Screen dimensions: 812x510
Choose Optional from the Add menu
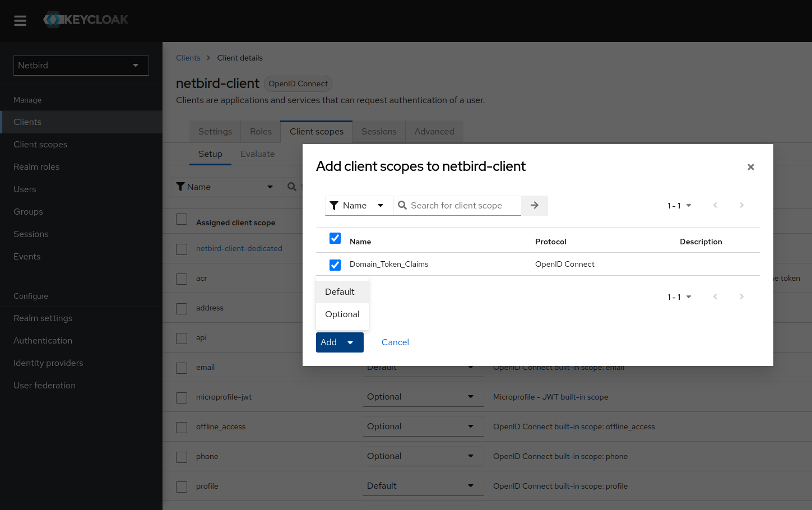click(342, 314)
